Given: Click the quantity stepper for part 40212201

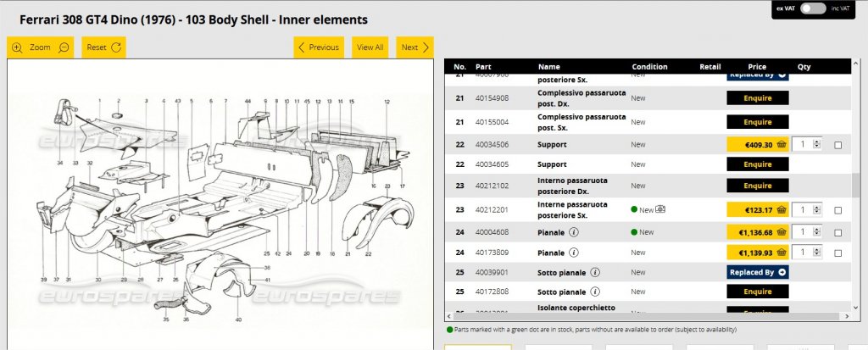Looking at the screenshot, I should click(x=816, y=209).
